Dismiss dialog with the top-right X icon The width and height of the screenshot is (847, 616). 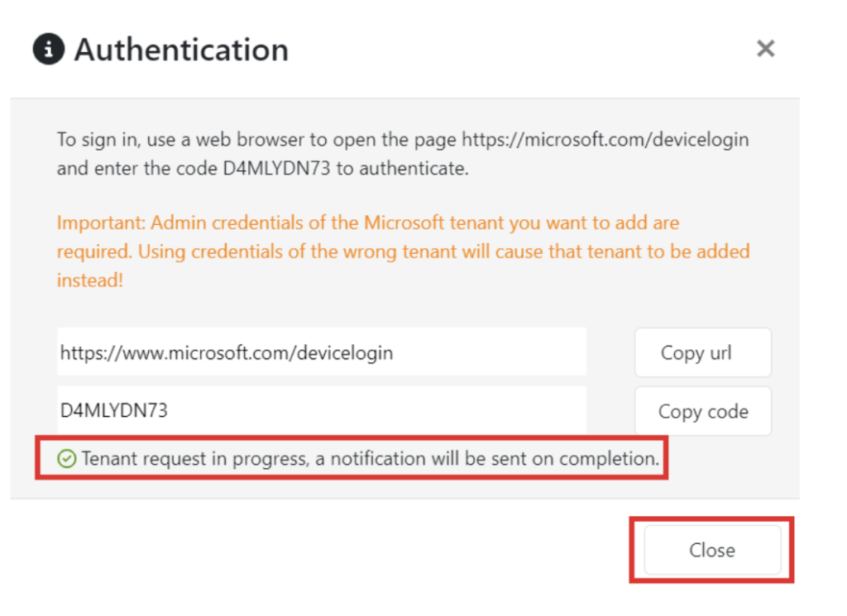coord(765,49)
